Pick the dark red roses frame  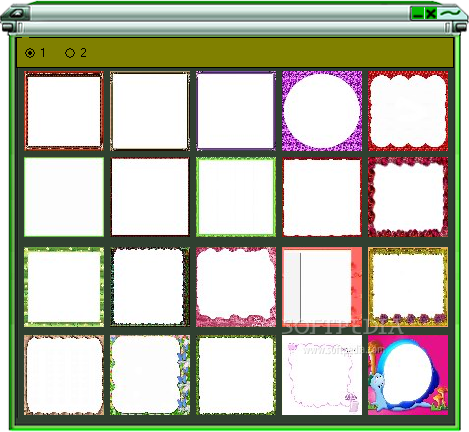point(408,197)
